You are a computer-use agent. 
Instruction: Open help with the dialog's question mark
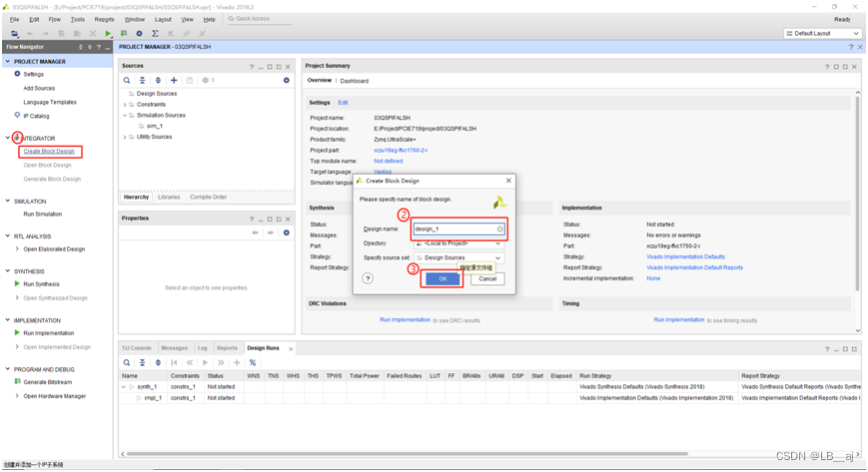(x=368, y=278)
